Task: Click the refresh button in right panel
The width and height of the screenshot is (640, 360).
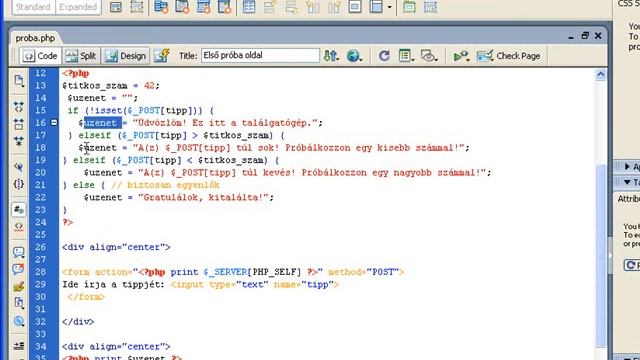Action: [631, 265]
